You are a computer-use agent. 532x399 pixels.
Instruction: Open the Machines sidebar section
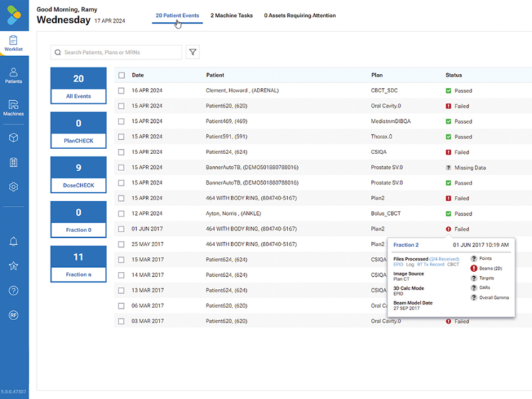[13, 108]
